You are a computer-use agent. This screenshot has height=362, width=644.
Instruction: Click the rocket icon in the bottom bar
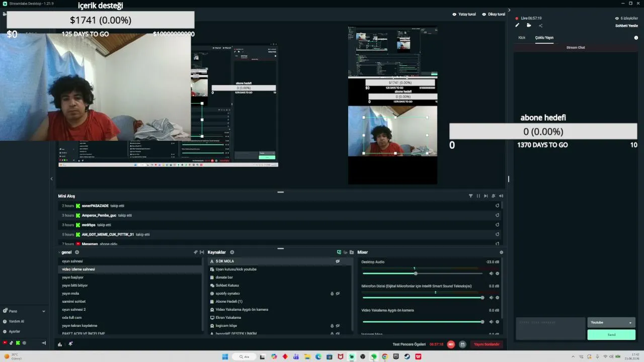70,344
